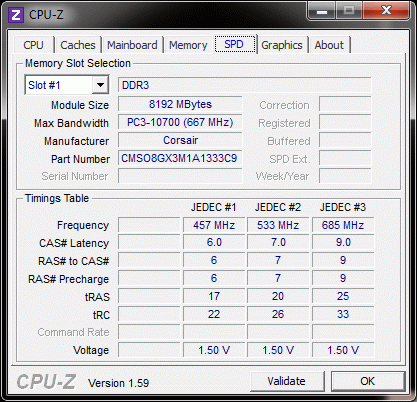Viewport: 417px width, 402px height.
Task: Click the 7.0 CAS# Latency value
Action: coord(278,242)
